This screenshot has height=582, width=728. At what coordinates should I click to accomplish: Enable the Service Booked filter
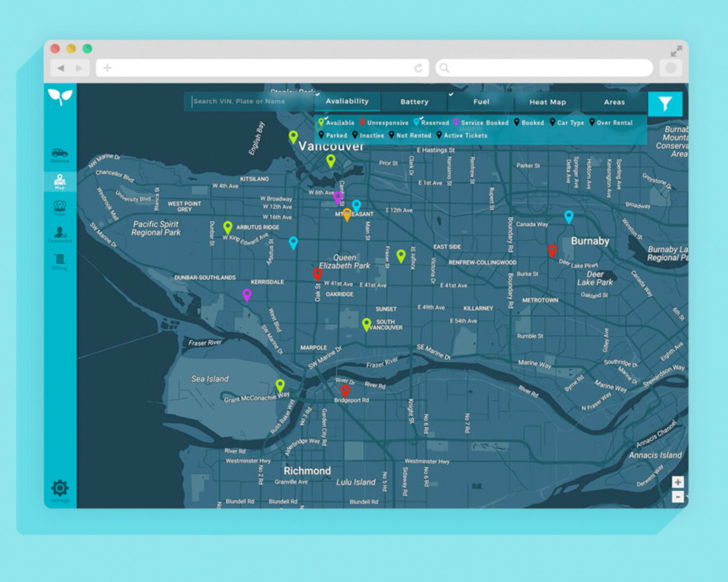480,123
